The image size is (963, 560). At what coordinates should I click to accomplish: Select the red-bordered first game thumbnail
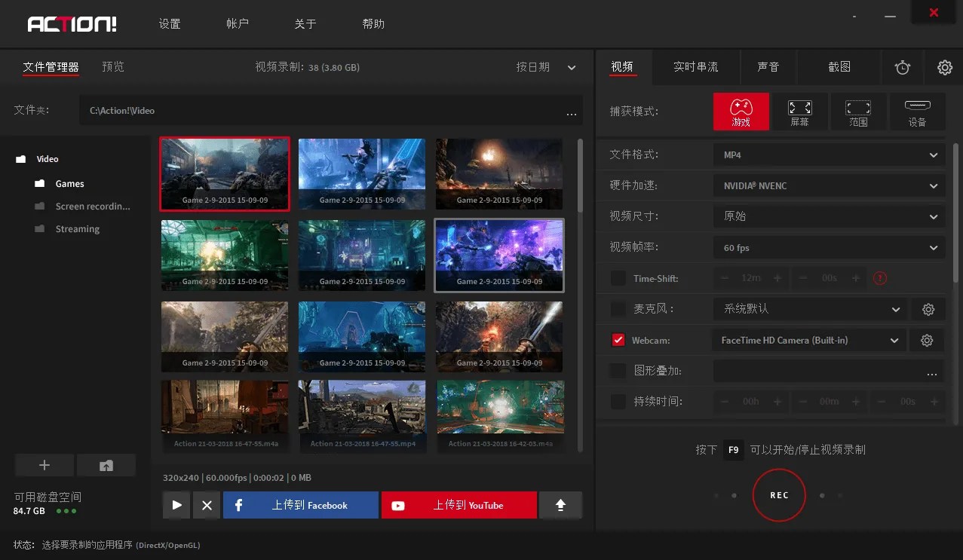[x=225, y=174]
